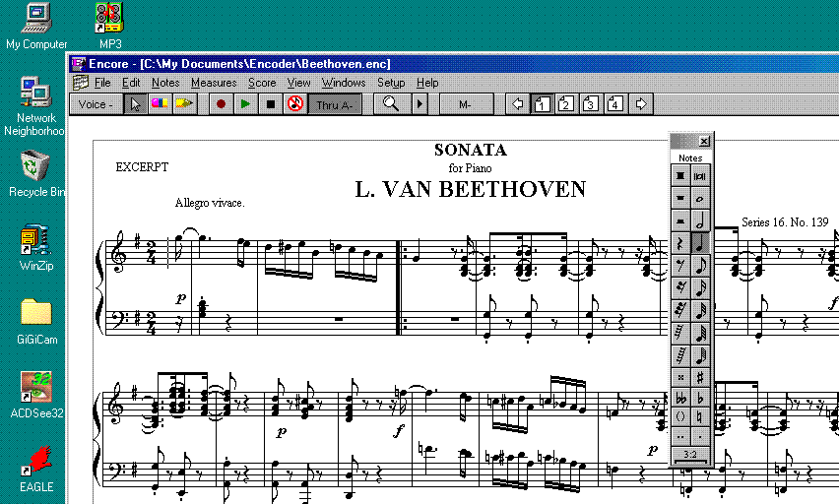
Task: Select the whole rest in Notes palette
Action: click(x=680, y=199)
